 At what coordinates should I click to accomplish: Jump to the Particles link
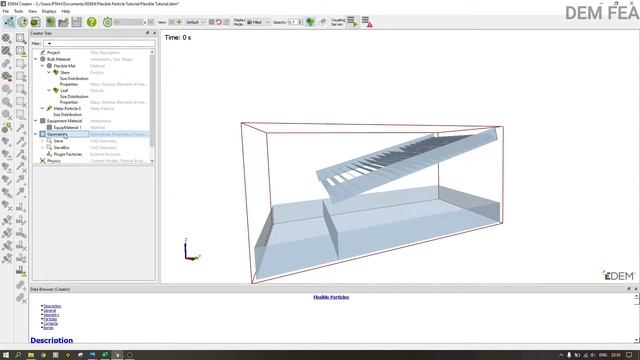[50, 319]
